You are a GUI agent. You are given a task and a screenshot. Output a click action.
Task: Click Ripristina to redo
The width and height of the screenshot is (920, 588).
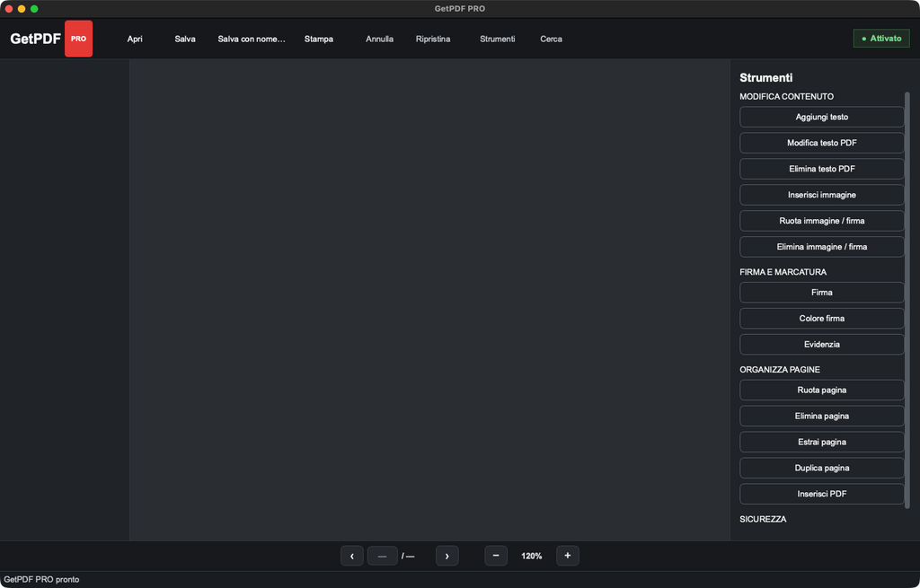tap(433, 39)
